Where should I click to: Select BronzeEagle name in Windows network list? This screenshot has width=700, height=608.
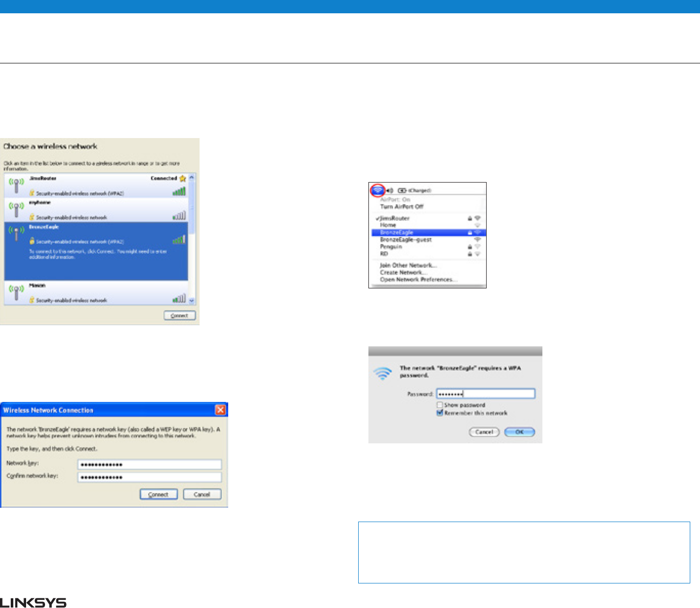[44, 227]
